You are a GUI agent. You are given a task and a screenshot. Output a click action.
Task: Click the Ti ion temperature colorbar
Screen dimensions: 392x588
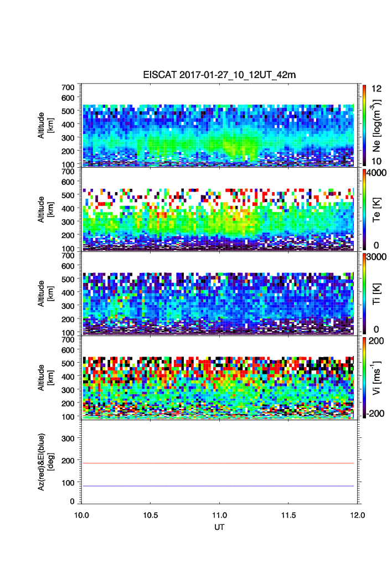pos(364,293)
